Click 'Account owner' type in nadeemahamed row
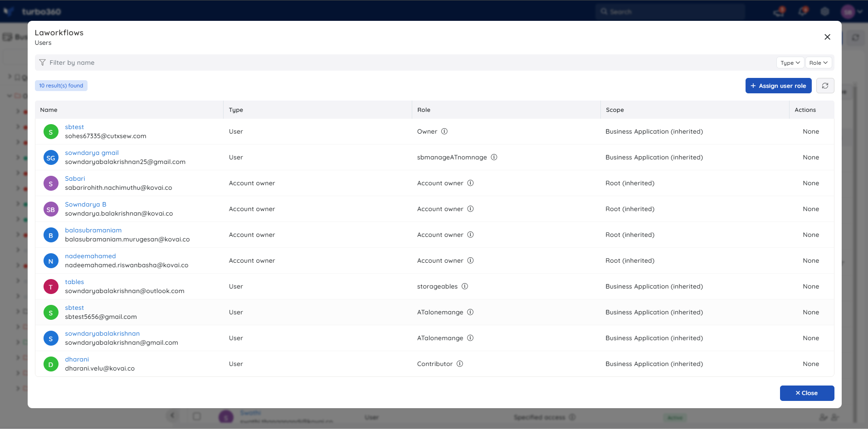Viewport: 868px width, 429px height. click(x=252, y=260)
